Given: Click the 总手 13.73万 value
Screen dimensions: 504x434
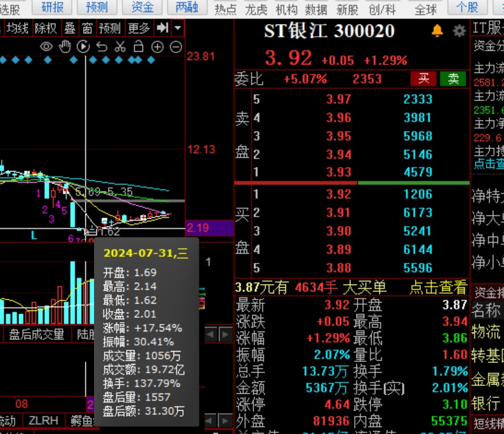Looking at the screenshot, I should pyautogui.click(x=325, y=371).
